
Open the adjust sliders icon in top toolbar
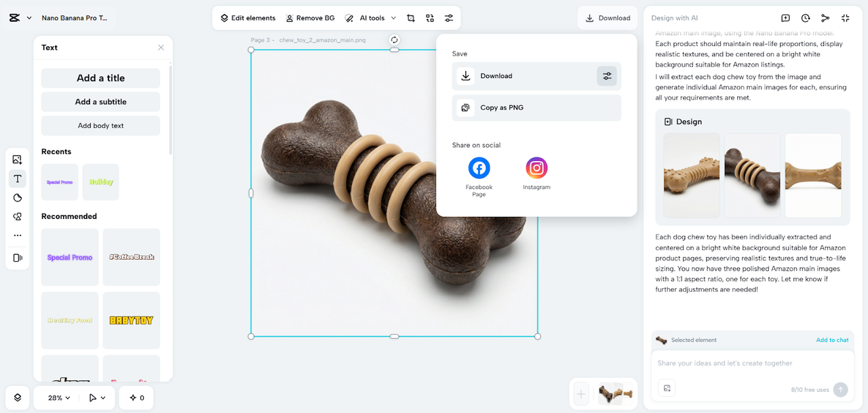[x=449, y=18]
